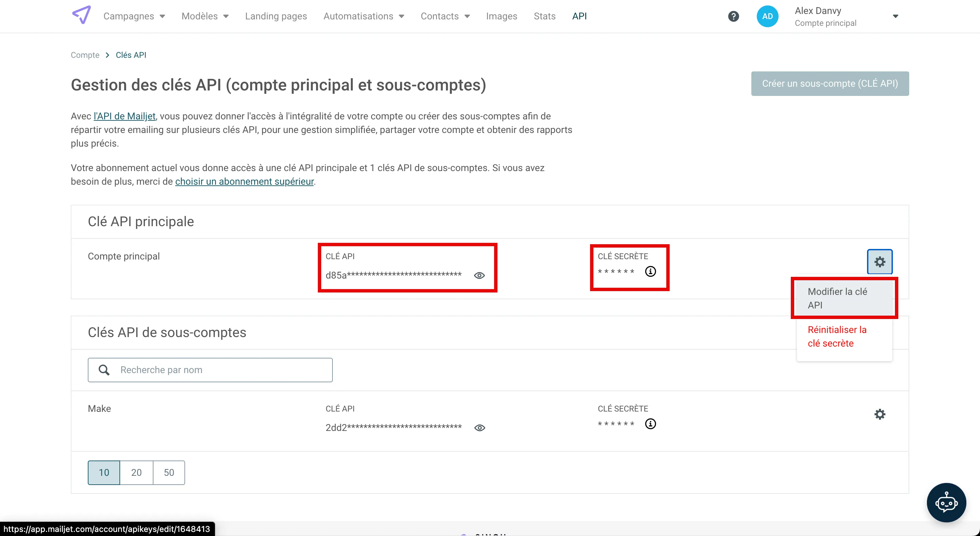The height and width of the screenshot is (536, 980).
Task: Click info icon for main secret key
Action: click(651, 271)
